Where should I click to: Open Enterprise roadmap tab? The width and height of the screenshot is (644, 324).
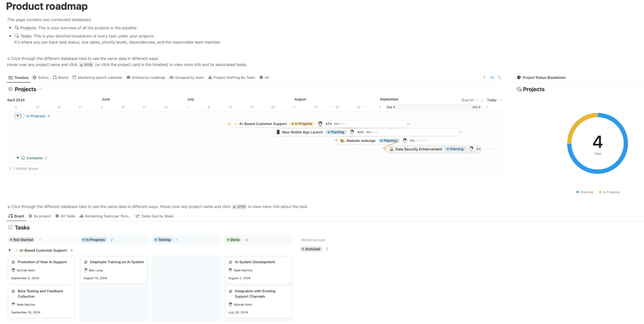[x=146, y=78]
